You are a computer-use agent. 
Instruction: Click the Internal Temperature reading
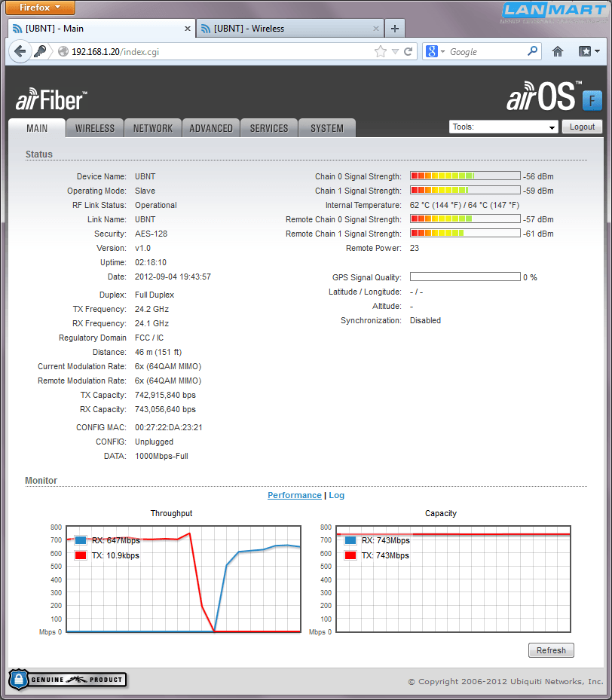465,205
